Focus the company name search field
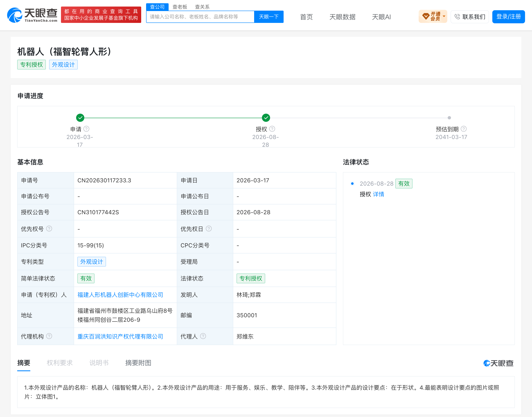Image resolution: width=532 pixels, height=417 pixels. 200,17
